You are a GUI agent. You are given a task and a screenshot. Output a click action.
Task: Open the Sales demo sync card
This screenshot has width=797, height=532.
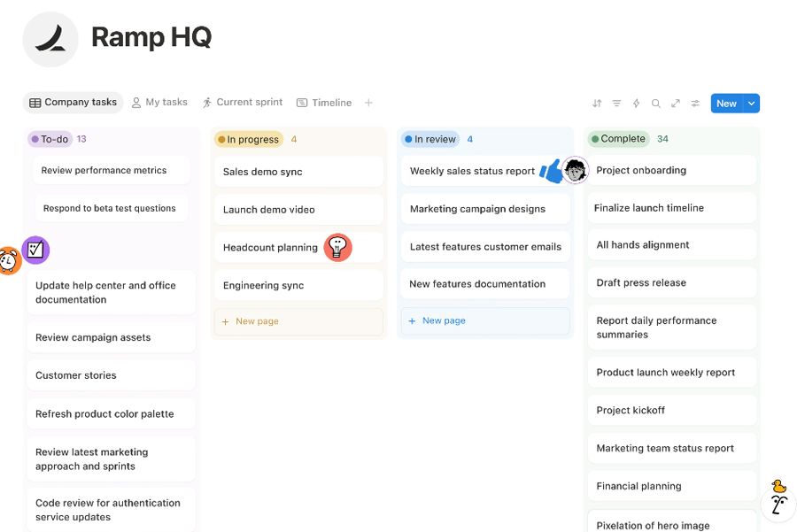(298, 172)
